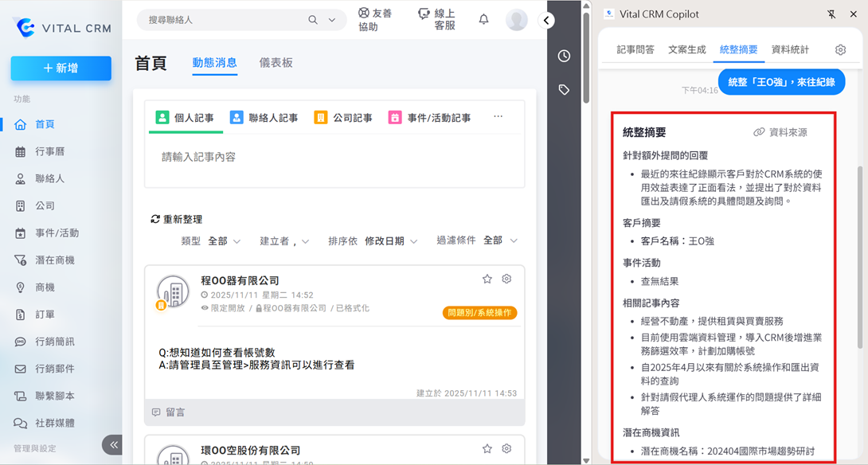Click the 新增 button
Image resolution: width=868 pixels, height=465 pixels.
(61, 68)
